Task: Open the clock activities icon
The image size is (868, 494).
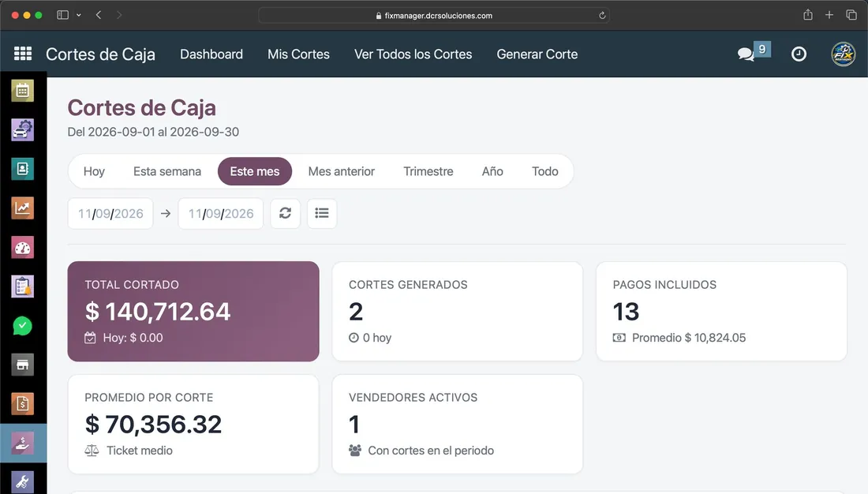Action: [799, 54]
